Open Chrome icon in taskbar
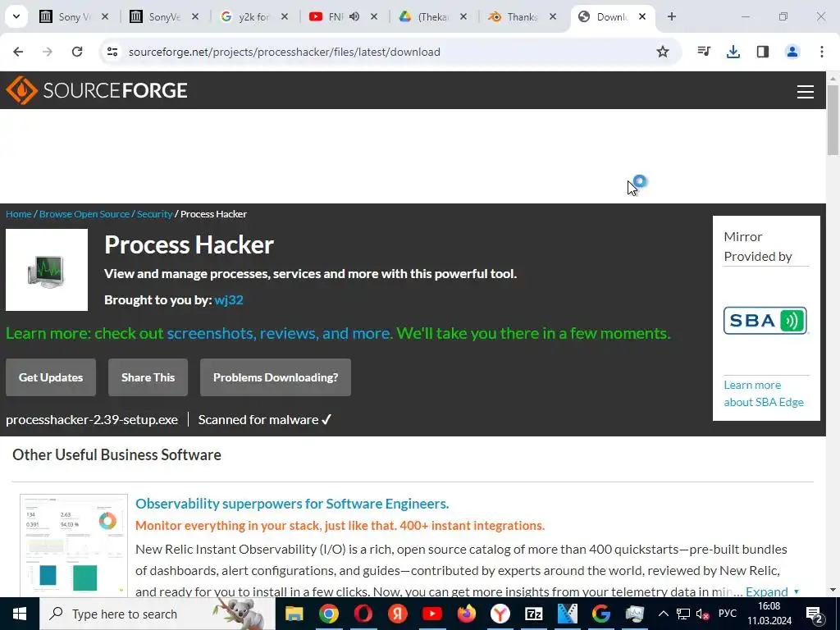 pyautogui.click(x=328, y=614)
